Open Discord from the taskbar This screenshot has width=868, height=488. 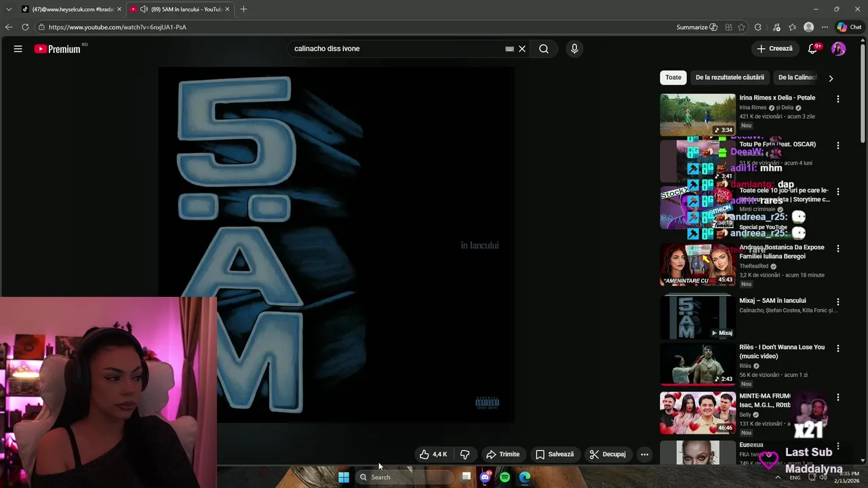click(485, 477)
